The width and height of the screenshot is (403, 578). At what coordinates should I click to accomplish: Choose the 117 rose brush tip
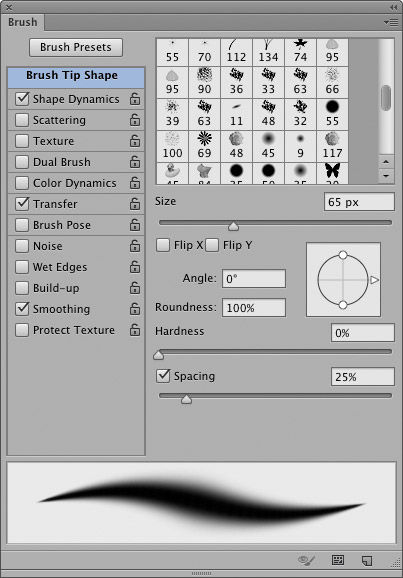click(x=332, y=146)
